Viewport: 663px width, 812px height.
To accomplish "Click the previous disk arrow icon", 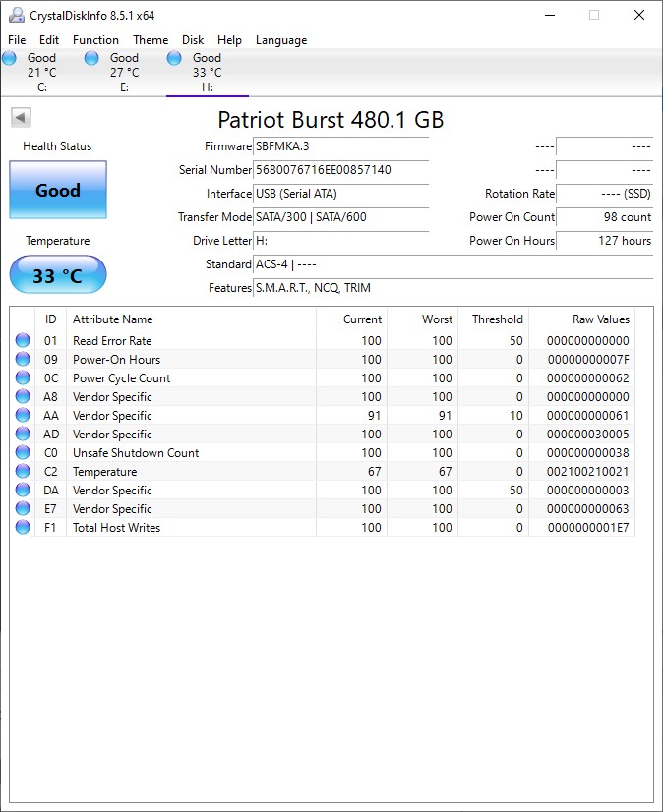I will [x=21, y=118].
